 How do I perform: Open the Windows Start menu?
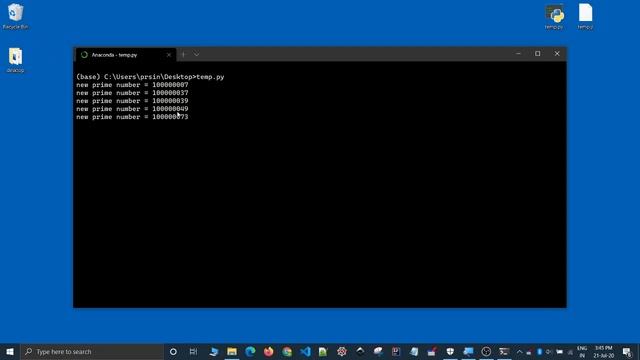(x=10, y=351)
